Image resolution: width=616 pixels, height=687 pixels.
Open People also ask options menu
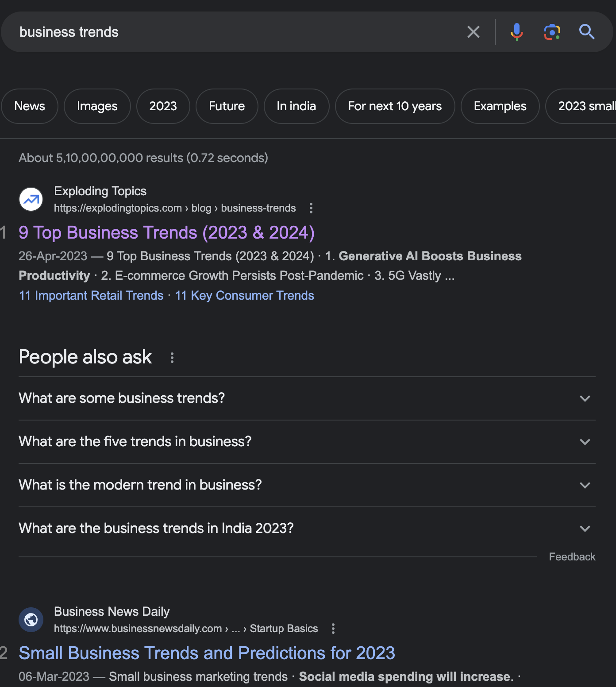[x=172, y=358]
